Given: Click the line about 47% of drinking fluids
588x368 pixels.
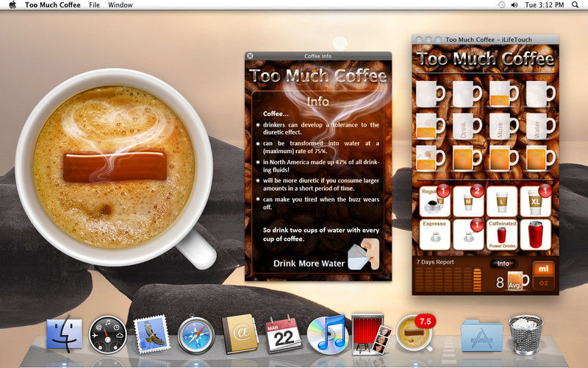Looking at the screenshot, I should point(320,166).
